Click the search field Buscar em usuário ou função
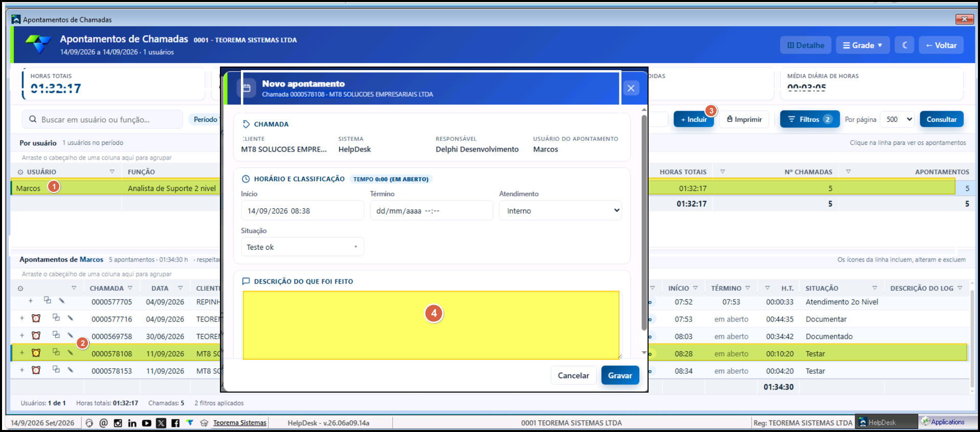This screenshot has width=980, height=432. pos(102,119)
